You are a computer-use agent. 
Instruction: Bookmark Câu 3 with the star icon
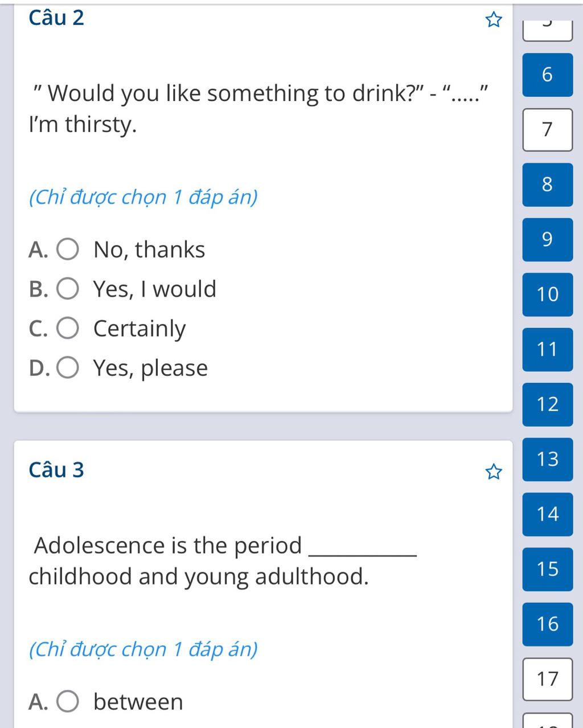click(x=494, y=472)
